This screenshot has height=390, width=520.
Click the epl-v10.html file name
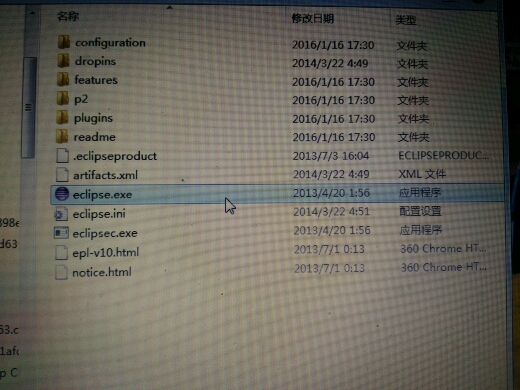106,253
